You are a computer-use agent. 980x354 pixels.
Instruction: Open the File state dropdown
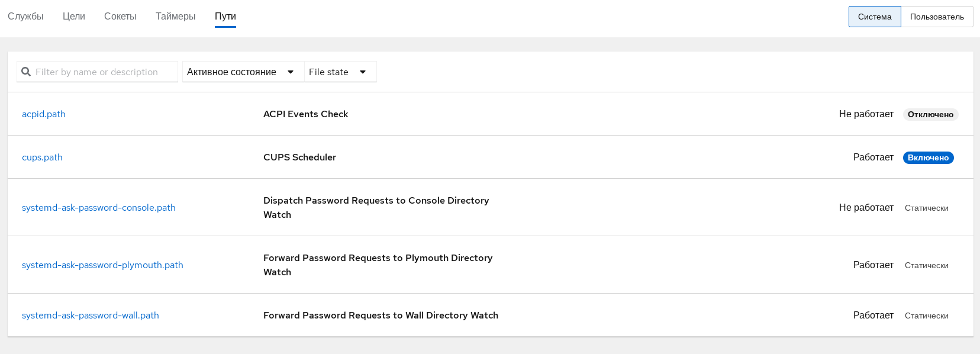click(339, 72)
